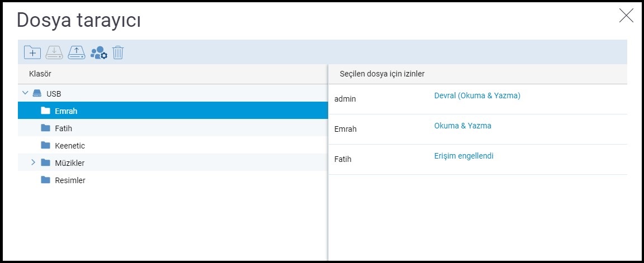Open user permissions settings icon
The width and height of the screenshot is (644, 263).
pyautogui.click(x=98, y=52)
